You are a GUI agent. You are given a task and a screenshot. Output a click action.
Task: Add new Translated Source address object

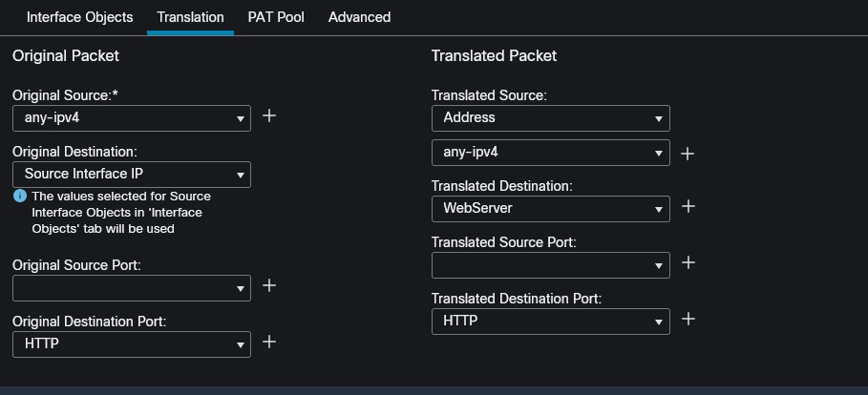pyautogui.click(x=688, y=153)
